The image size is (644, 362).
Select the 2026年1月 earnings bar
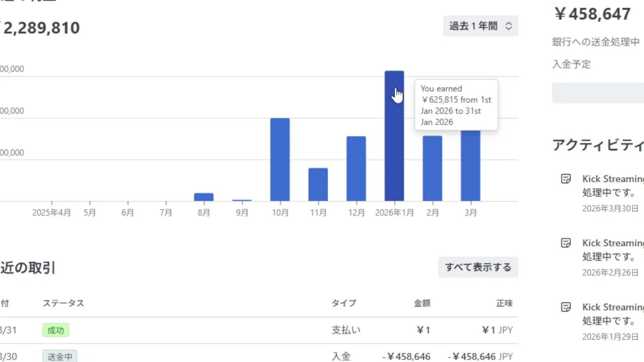coord(394,136)
